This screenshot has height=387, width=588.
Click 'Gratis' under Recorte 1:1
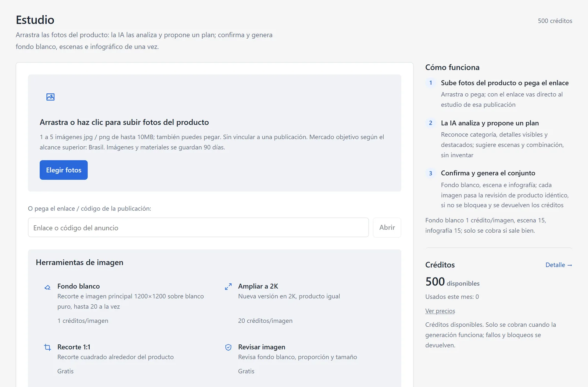65,371
